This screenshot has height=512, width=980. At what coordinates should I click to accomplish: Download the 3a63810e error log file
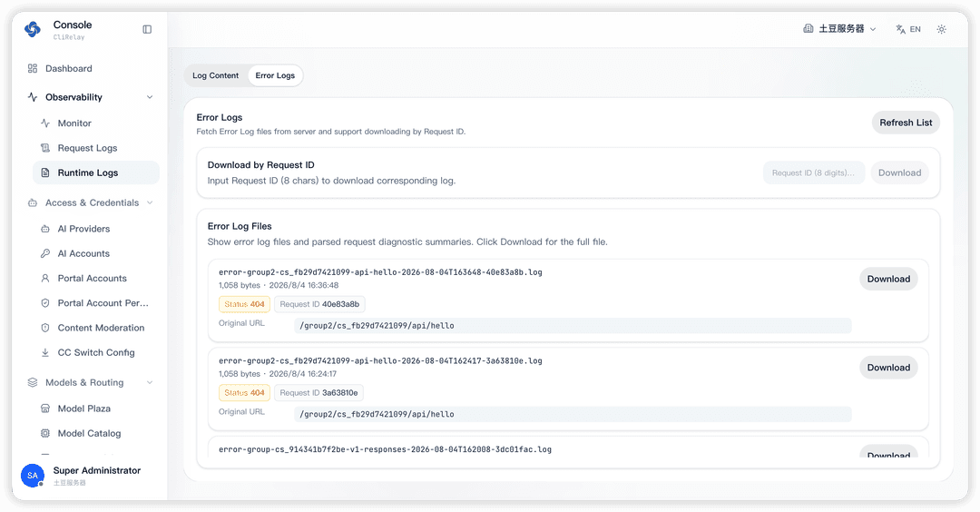(888, 368)
